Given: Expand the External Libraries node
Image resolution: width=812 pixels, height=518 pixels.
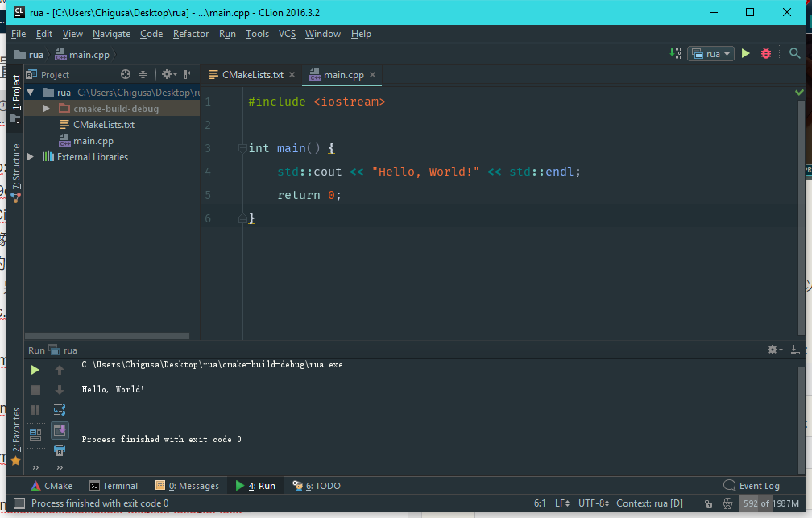Looking at the screenshot, I should (x=31, y=157).
